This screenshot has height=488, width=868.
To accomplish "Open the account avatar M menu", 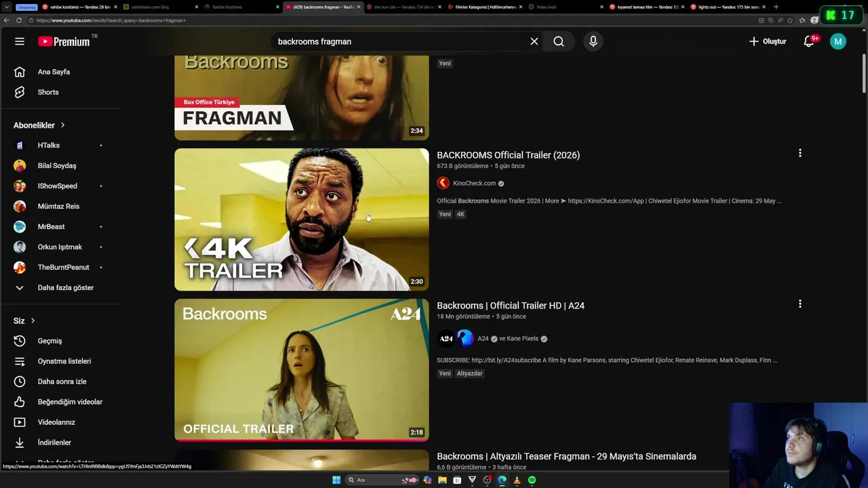I will (x=838, y=41).
